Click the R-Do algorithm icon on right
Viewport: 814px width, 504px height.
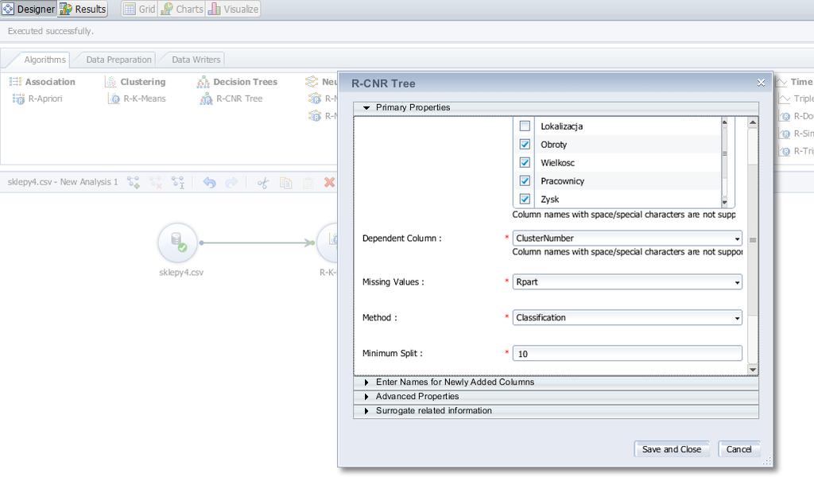[x=785, y=116]
